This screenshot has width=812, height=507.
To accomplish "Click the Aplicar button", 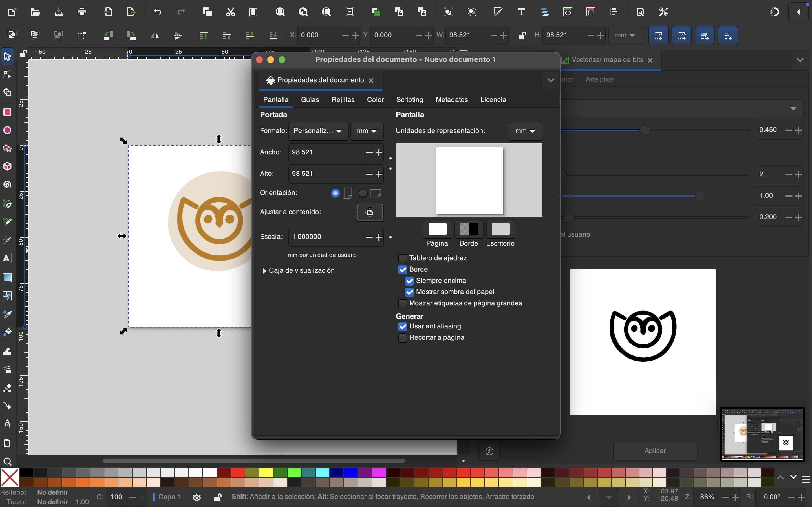I will (655, 451).
